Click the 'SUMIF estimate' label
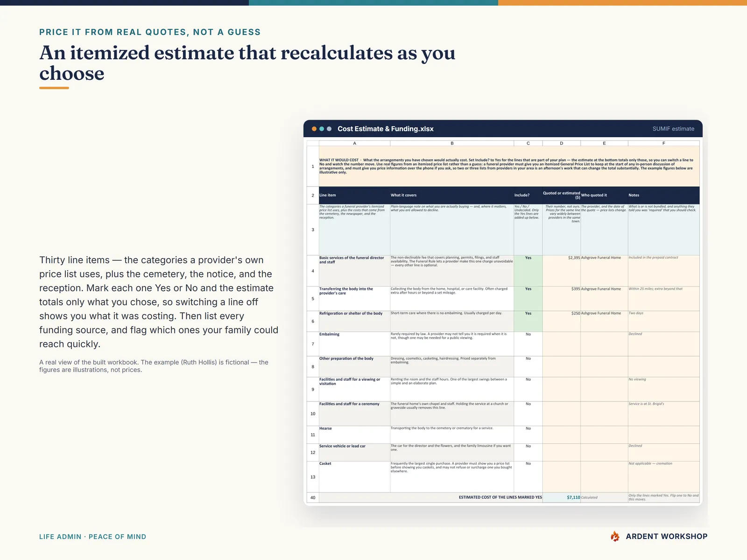747x560 pixels. (673, 129)
